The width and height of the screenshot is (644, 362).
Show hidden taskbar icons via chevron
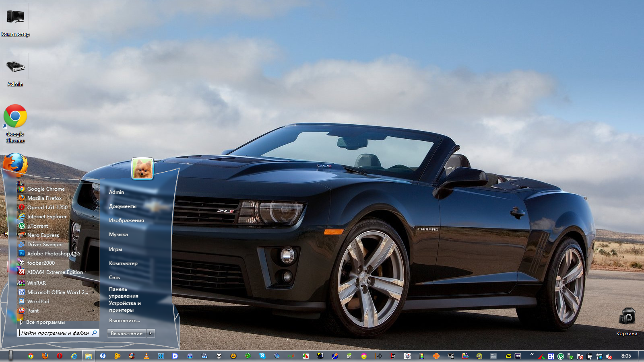[x=532, y=354]
